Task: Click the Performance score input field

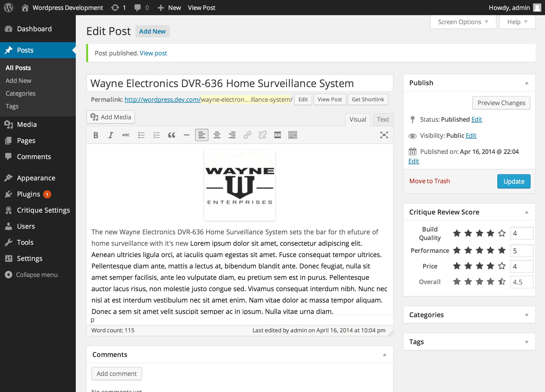Action: pos(522,251)
